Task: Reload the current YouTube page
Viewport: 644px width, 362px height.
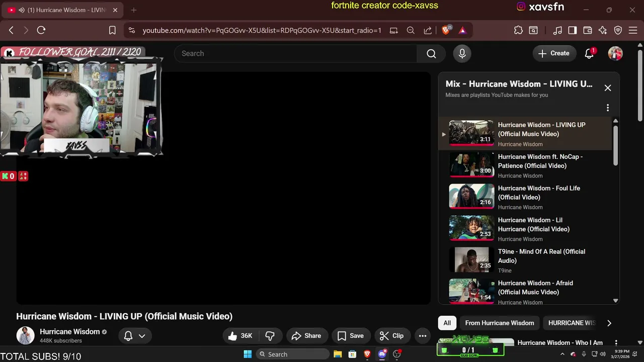Action: click(x=41, y=30)
